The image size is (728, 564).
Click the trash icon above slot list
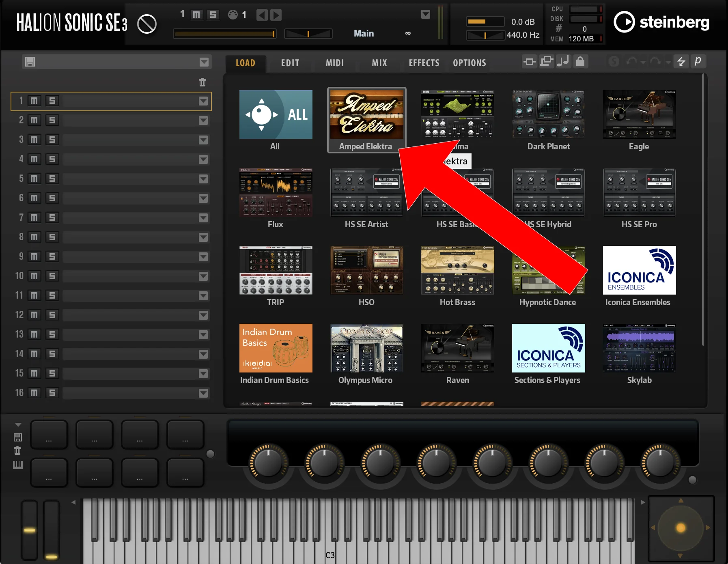pos(202,82)
